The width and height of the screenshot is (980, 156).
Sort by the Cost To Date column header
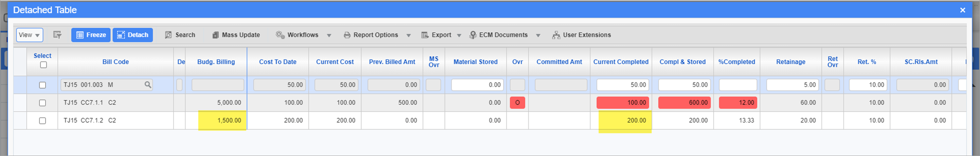pos(277,62)
